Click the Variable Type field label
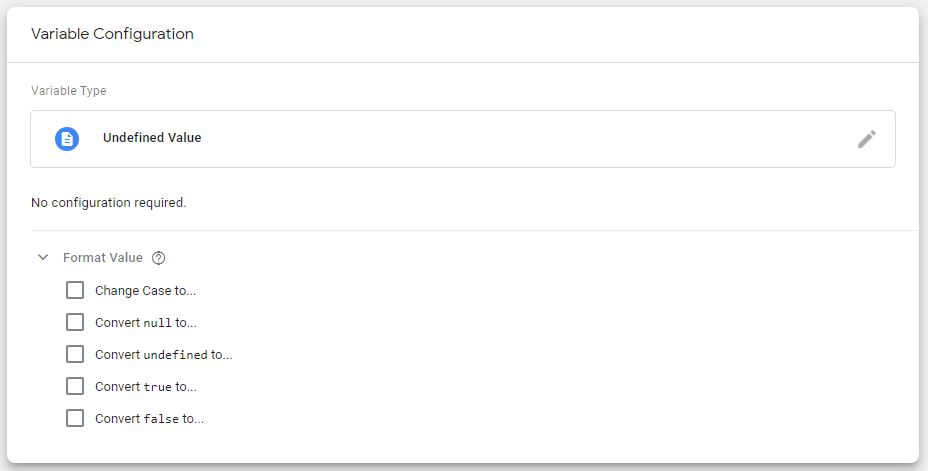Viewport: 928px width, 471px height. pos(69,91)
